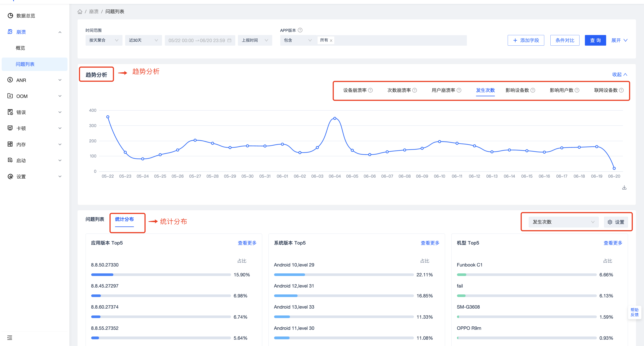Switch chart to 影响设备数 tab

point(517,90)
